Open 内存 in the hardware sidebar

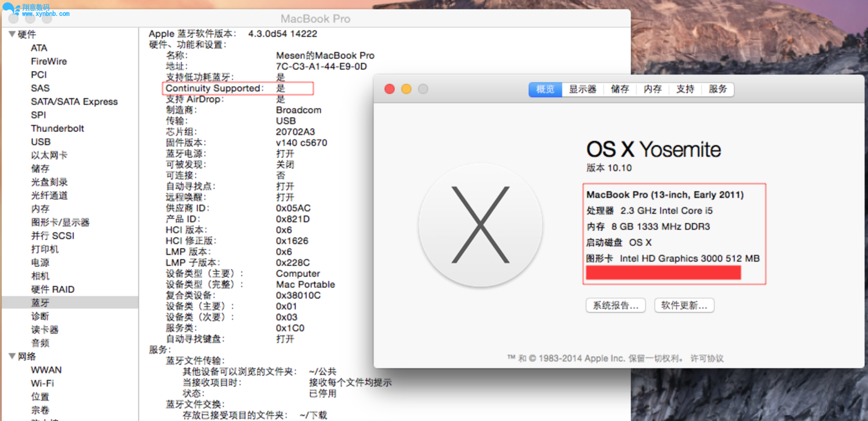pos(40,209)
